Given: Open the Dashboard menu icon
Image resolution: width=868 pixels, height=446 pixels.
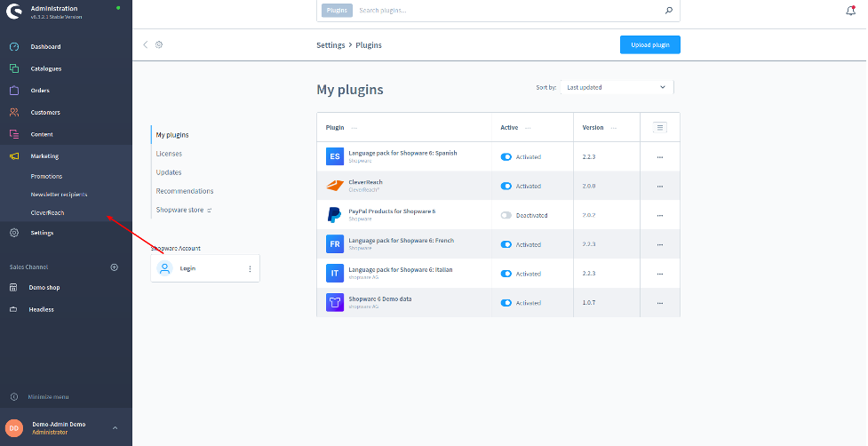Looking at the screenshot, I should (x=14, y=47).
